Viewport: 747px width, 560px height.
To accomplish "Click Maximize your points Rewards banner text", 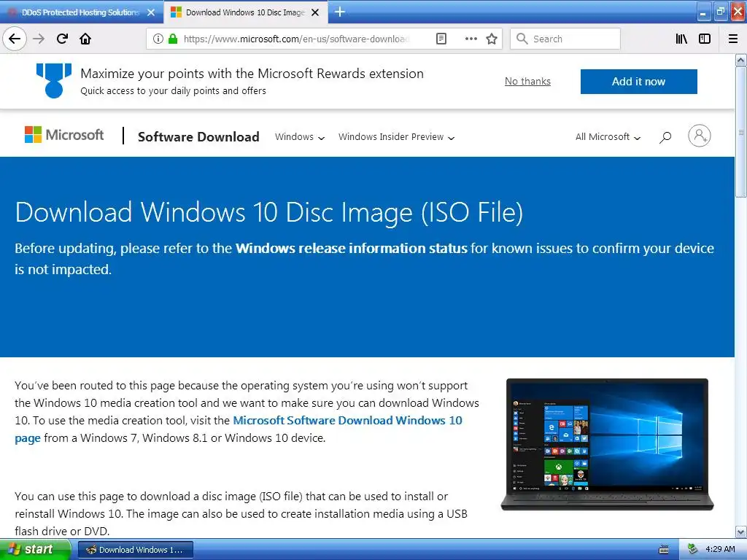I will tap(252, 74).
